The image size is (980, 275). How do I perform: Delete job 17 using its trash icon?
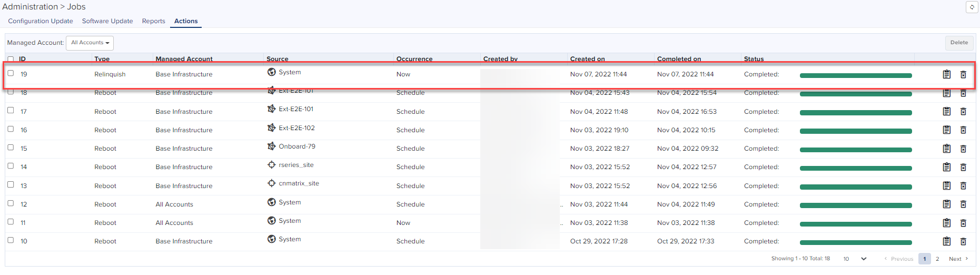(x=963, y=112)
